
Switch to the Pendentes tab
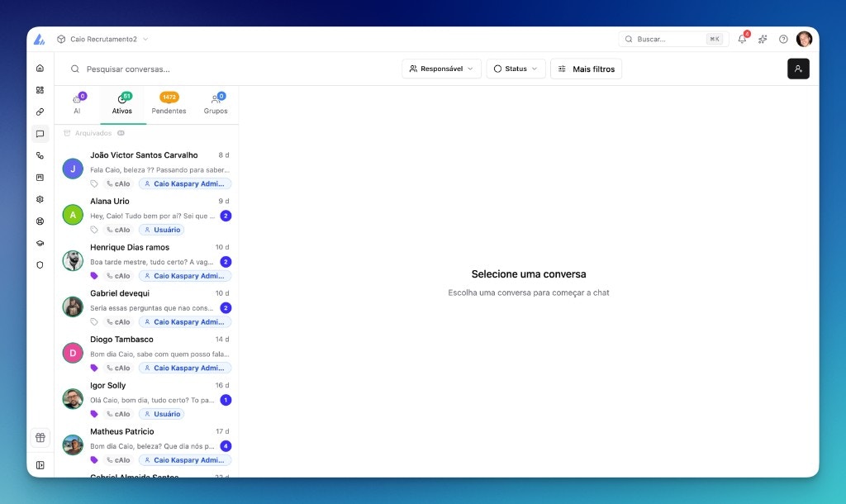pyautogui.click(x=169, y=104)
